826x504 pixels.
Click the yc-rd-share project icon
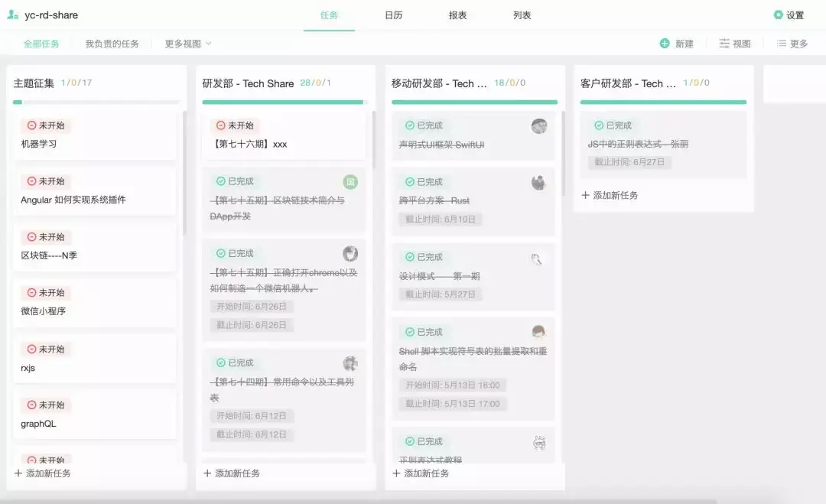click(13, 15)
